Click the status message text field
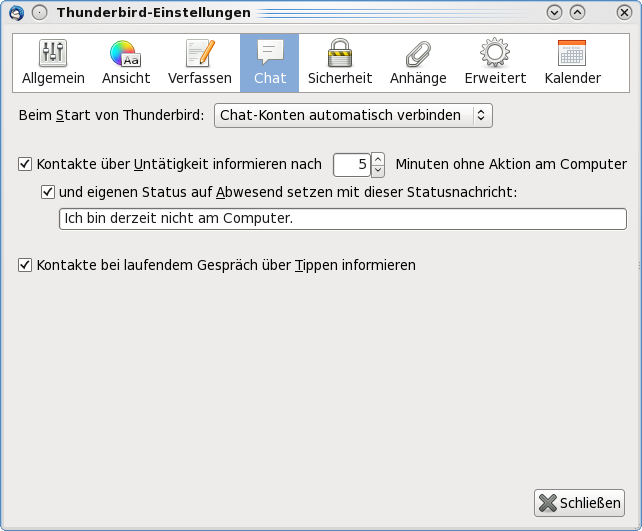 [x=343, y=219]
